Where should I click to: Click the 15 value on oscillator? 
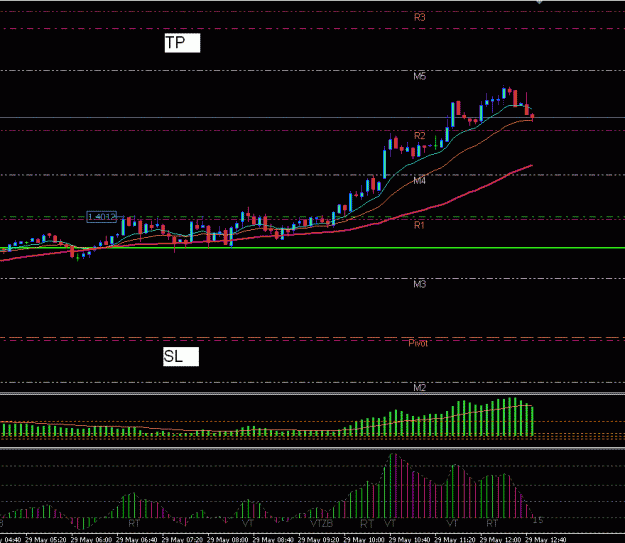(538, 520)
